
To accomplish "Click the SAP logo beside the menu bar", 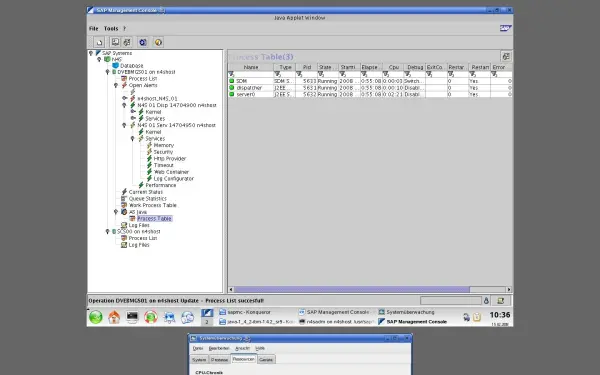I will (505, 28).
